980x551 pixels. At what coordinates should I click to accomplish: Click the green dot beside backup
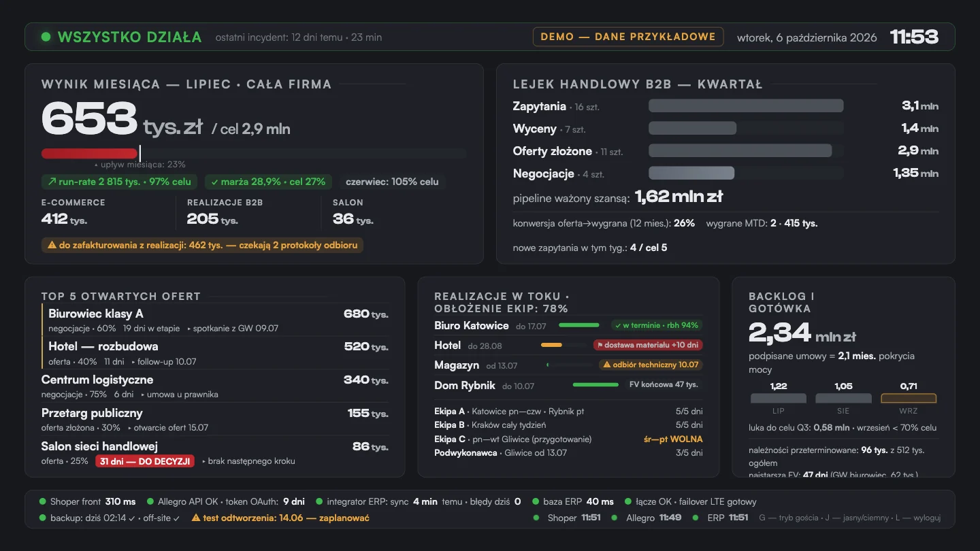pos(43,518)
